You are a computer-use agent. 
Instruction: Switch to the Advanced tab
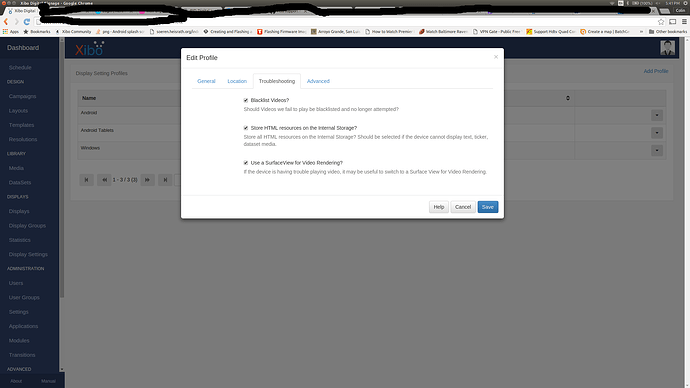pos(318,81)
